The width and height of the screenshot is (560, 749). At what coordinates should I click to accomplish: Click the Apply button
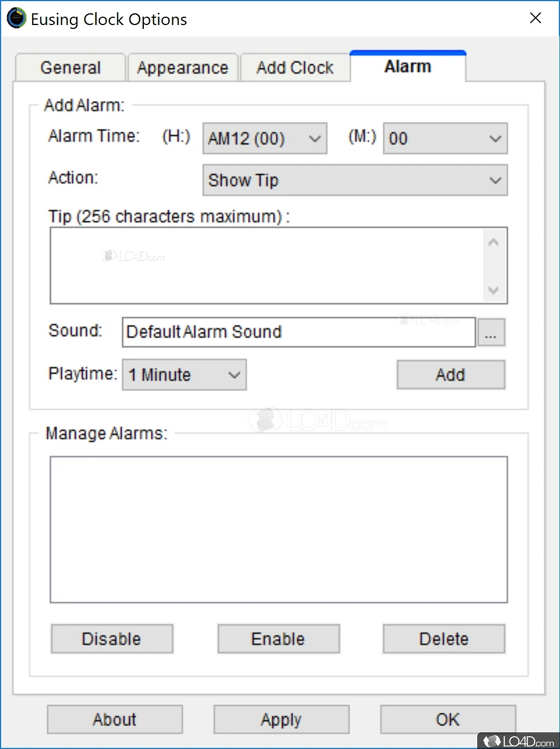click(281, 720)
